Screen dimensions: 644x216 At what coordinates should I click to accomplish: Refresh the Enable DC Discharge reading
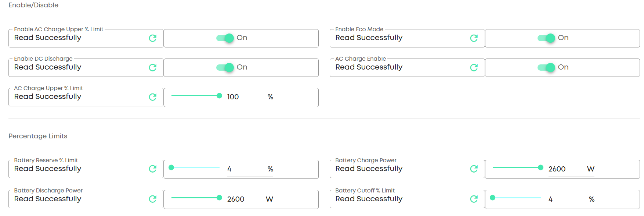click(x=153, y=68)
